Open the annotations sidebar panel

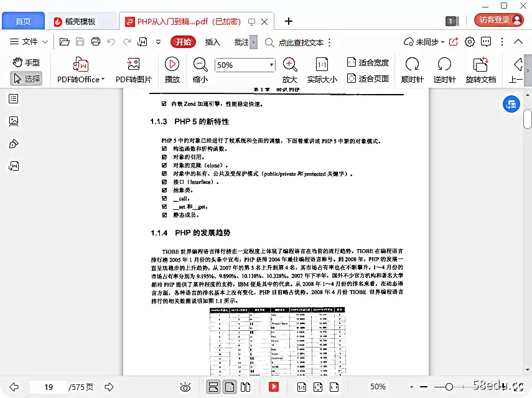pyautogui.click(x=14, y=144)
